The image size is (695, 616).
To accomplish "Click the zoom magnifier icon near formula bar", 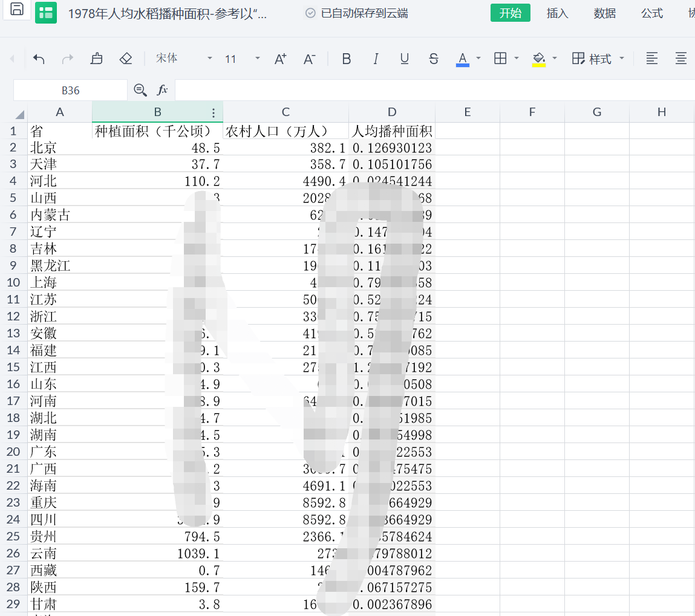I will [140, 90].
